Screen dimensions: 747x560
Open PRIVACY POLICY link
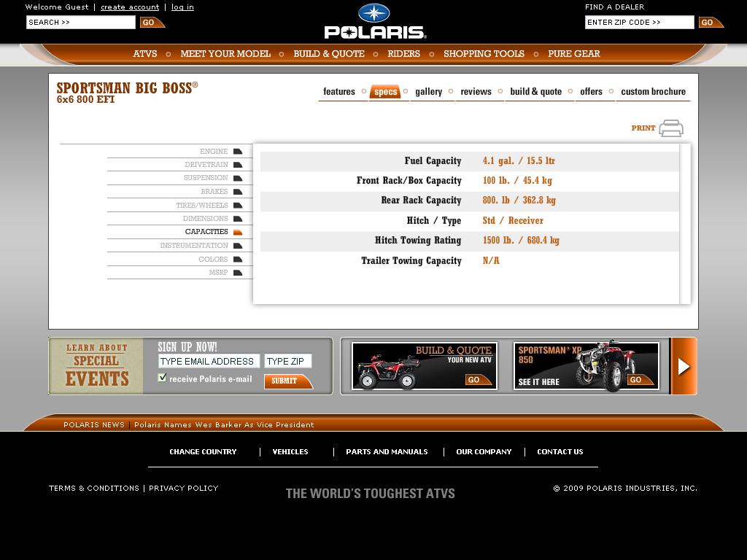point(183,488)
